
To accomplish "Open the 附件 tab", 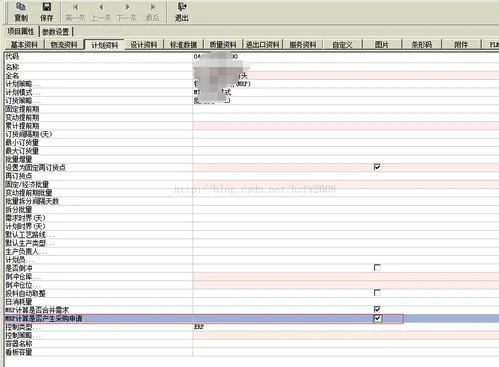I will 461,45.
